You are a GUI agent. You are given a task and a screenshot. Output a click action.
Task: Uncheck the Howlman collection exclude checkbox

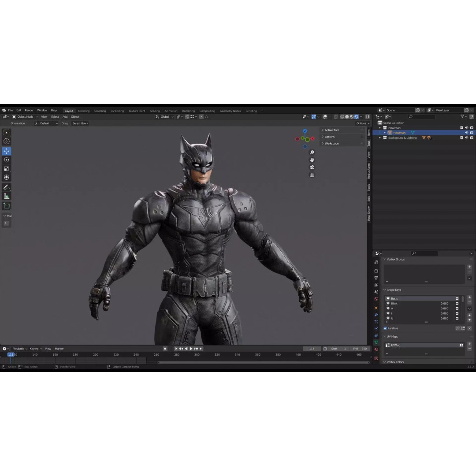(x=461, y=128)
